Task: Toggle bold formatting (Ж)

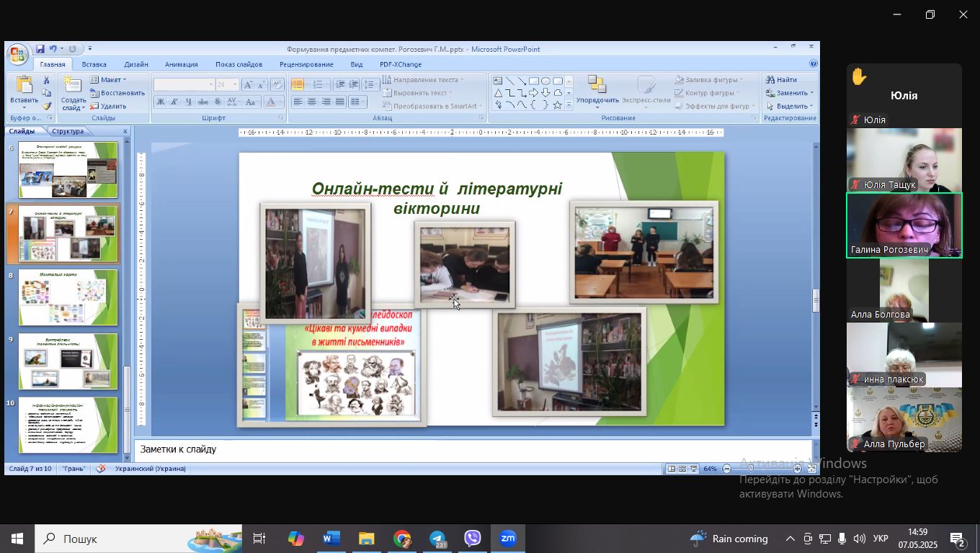Action: pyautogui.click(x=161, y=102)
